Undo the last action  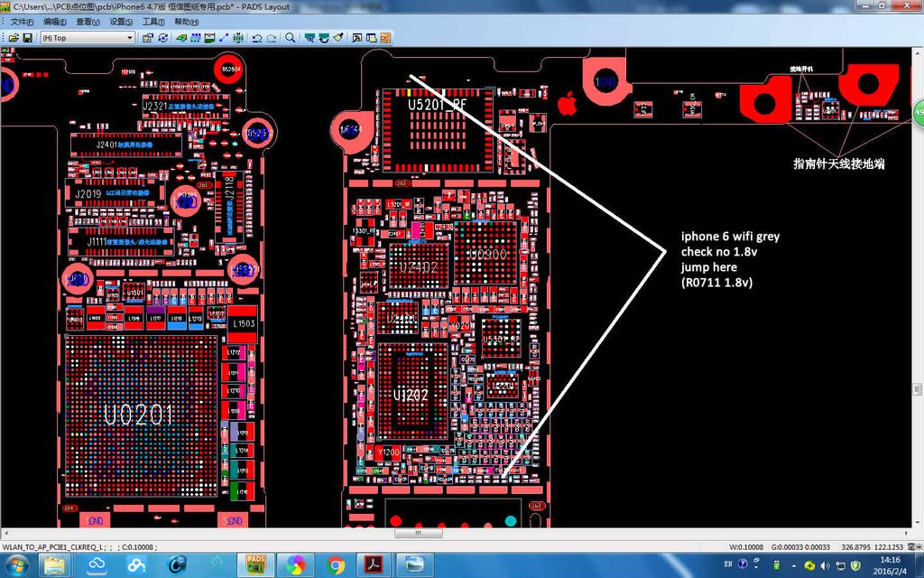[x=257, y=38]
